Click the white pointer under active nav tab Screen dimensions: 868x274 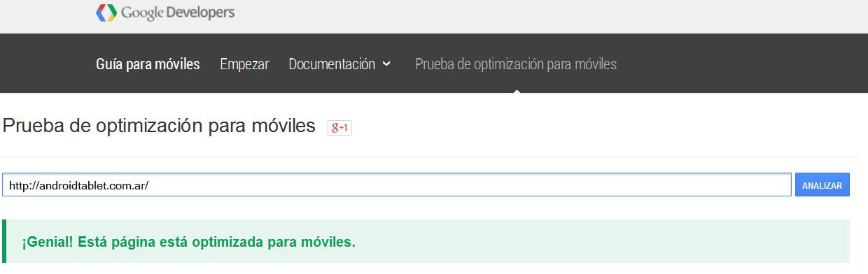click(517, 91)
